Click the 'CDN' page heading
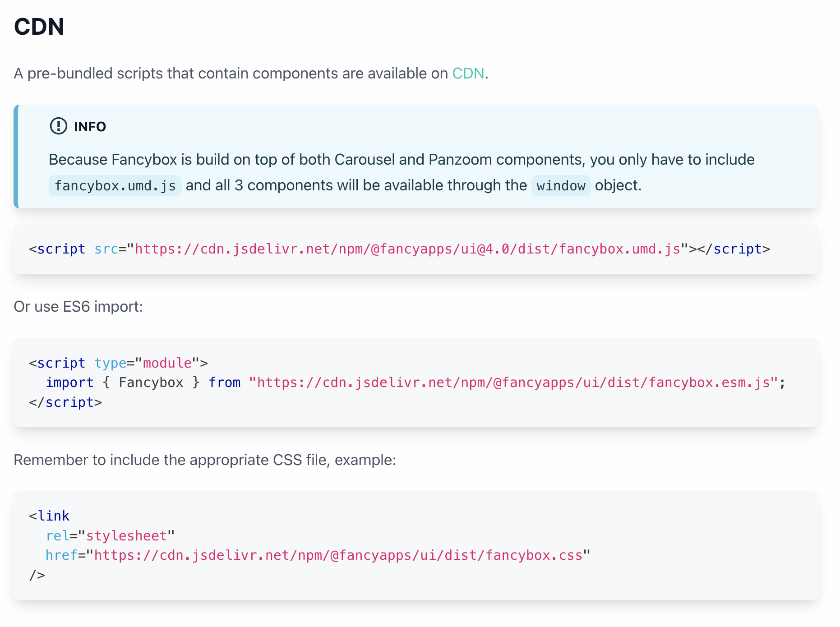Screen dimensions: 840x627 coord(39,27)
